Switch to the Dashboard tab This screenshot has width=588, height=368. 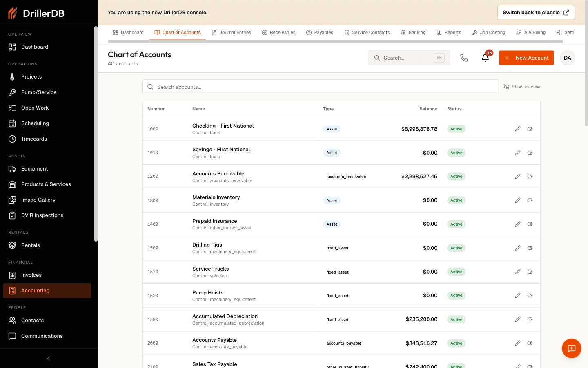pyautogui.click(x=128, y=32)
